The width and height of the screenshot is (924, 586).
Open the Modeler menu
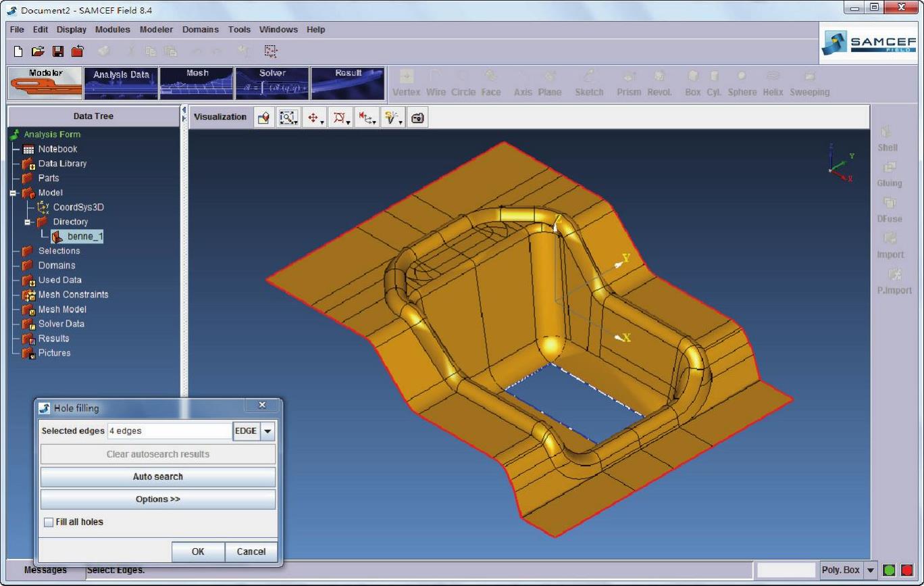156,30
